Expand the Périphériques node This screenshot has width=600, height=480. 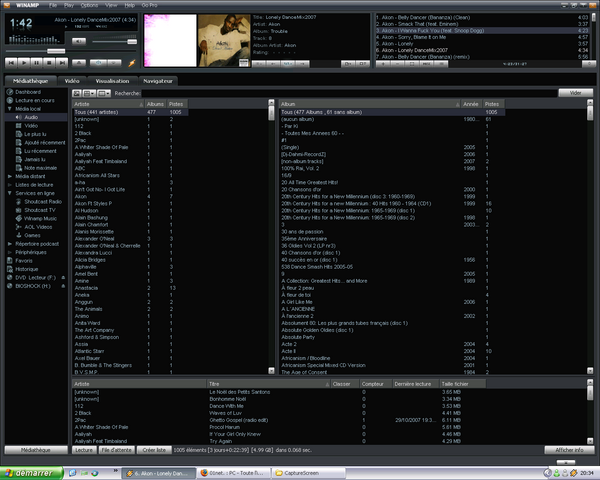pos(10,252)
